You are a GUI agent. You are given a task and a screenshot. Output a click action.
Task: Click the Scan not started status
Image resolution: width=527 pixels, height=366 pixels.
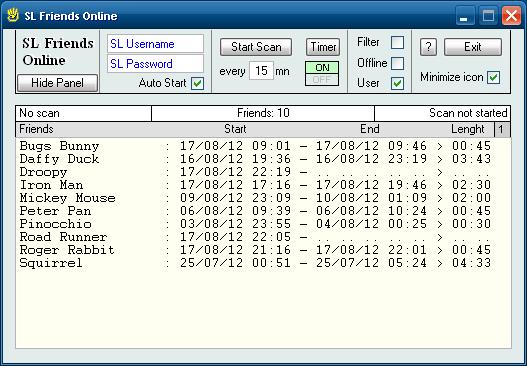pos(443,113)
